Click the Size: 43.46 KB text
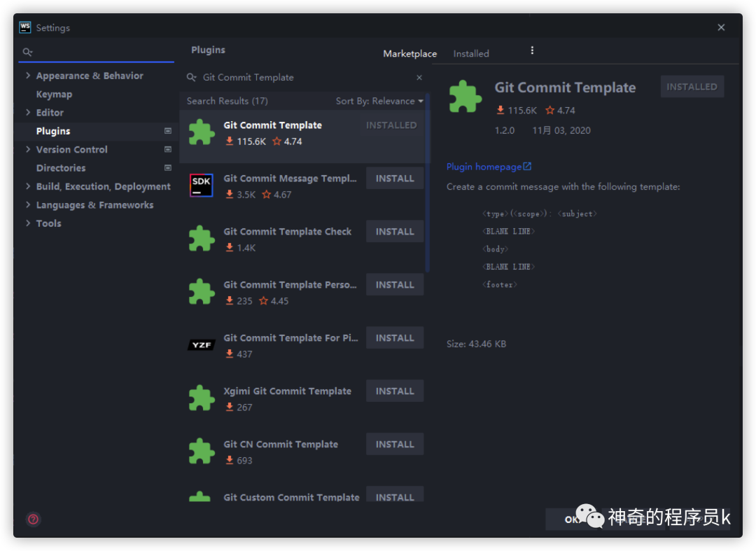Screen dimensions: 756x551 [476, 344]
